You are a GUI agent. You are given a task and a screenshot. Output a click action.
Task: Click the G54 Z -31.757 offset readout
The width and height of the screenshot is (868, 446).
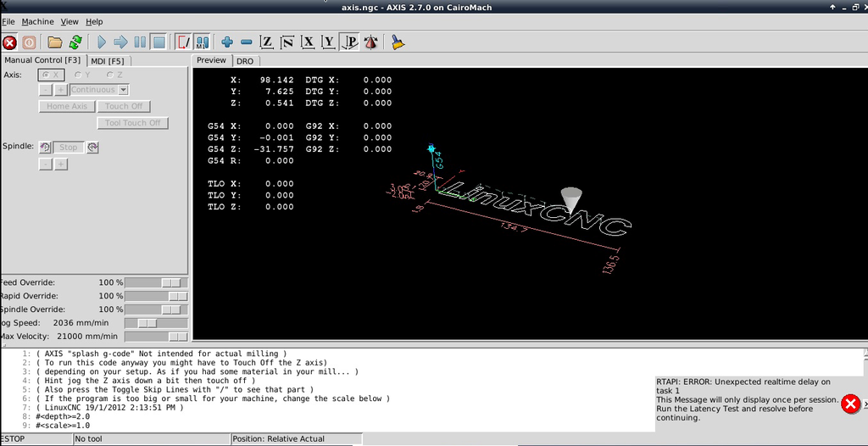[251, 149]
